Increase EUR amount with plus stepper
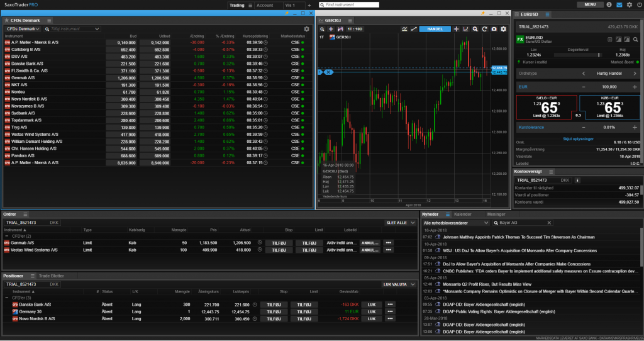Image resolution: width=644 pixels, height=341 pixels. (x=635, y=87)
